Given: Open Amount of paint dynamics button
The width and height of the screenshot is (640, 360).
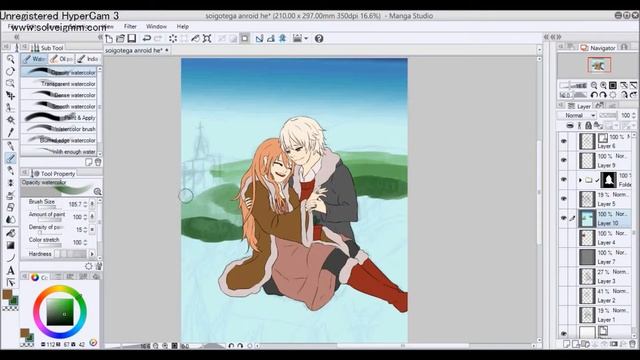Looking at the screenshot, I should pyautogui.click(x=92, y=216).
